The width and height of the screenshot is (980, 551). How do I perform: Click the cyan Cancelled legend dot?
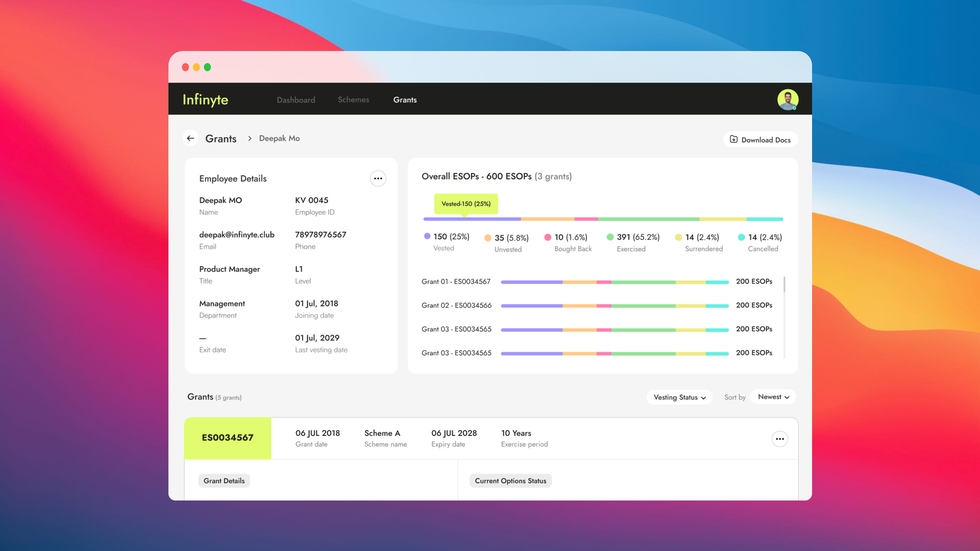pos(741,237)
